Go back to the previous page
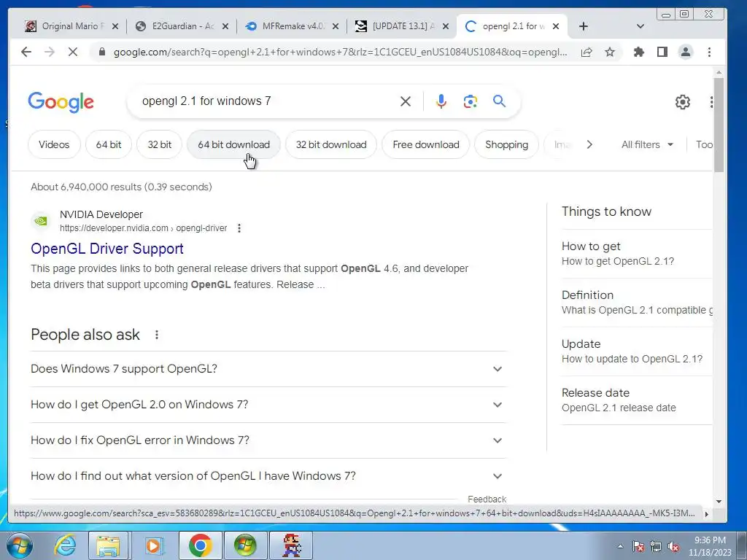 26,52
